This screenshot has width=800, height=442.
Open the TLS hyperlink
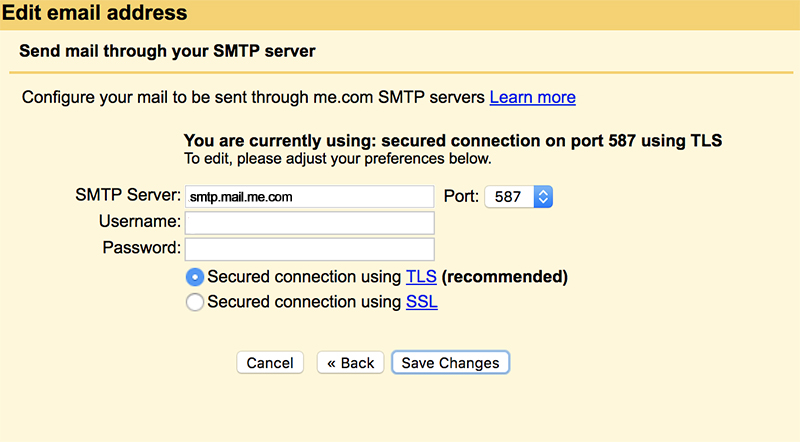tap(421, 277)
